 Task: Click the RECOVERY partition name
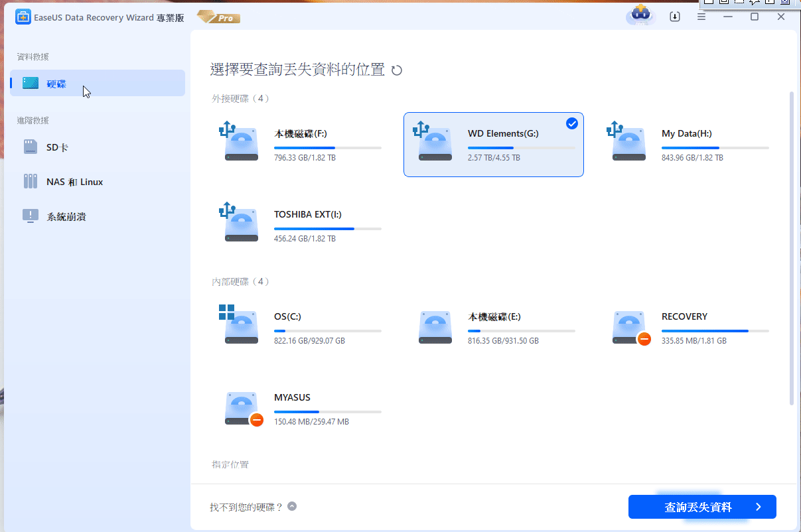684,317
